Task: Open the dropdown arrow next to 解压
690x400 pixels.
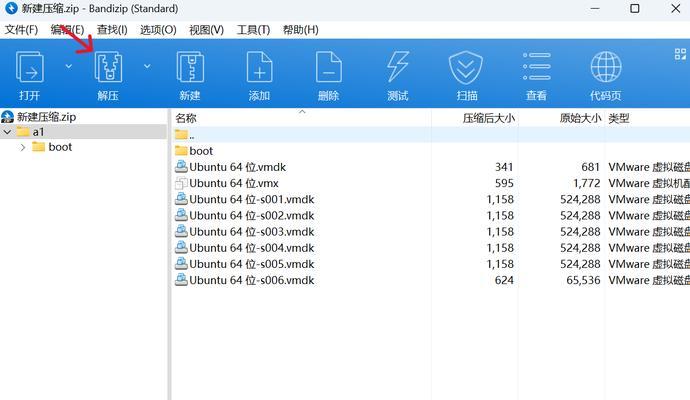Action: 147,66
